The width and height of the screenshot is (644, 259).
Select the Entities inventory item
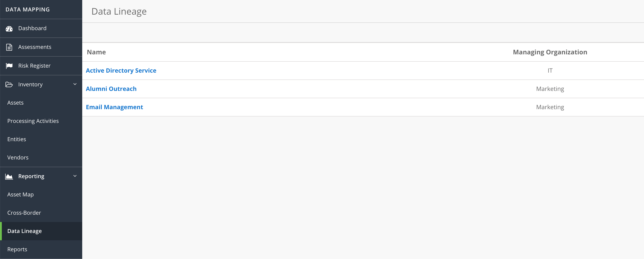point(16,139)
